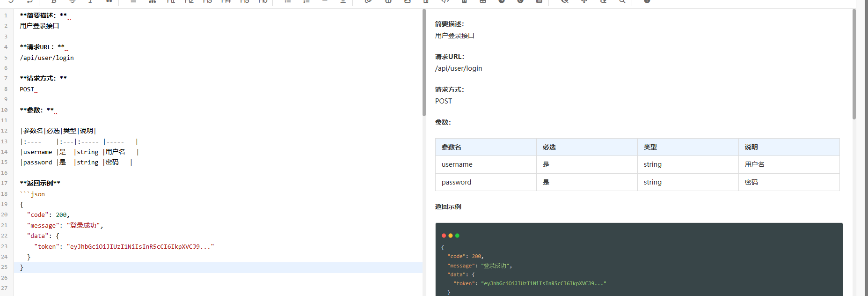Viewport: 868px width, 296px height.
Task: Click the green dot on the code block
Action: click(x=457, y=236)
